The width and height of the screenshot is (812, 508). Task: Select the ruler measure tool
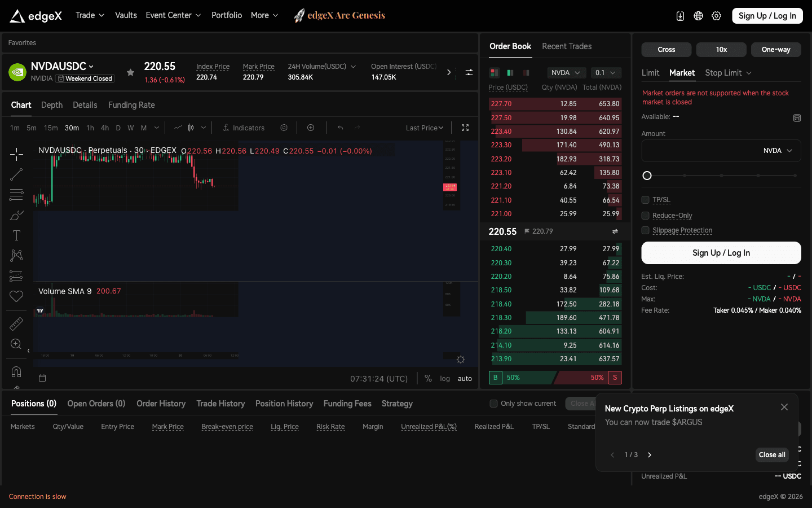pyautogui.click(x=16, y=323)
